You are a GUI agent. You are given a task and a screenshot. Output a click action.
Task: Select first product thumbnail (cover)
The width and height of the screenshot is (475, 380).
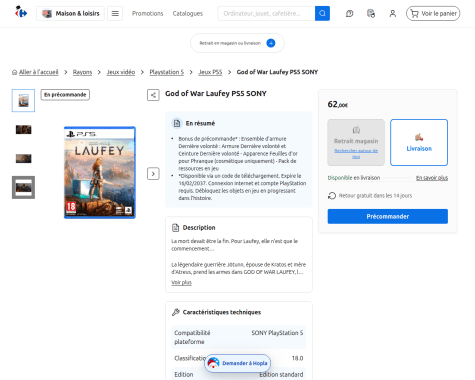(23, 100)
